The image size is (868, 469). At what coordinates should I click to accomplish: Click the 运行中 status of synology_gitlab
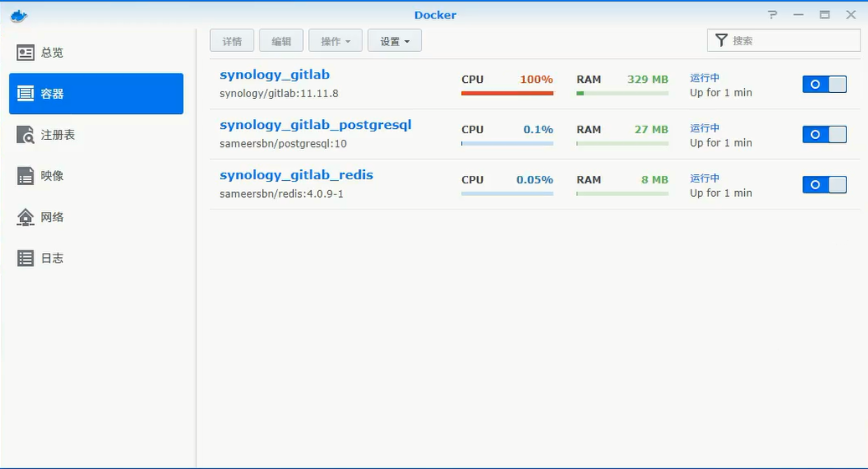click(705, 78)
